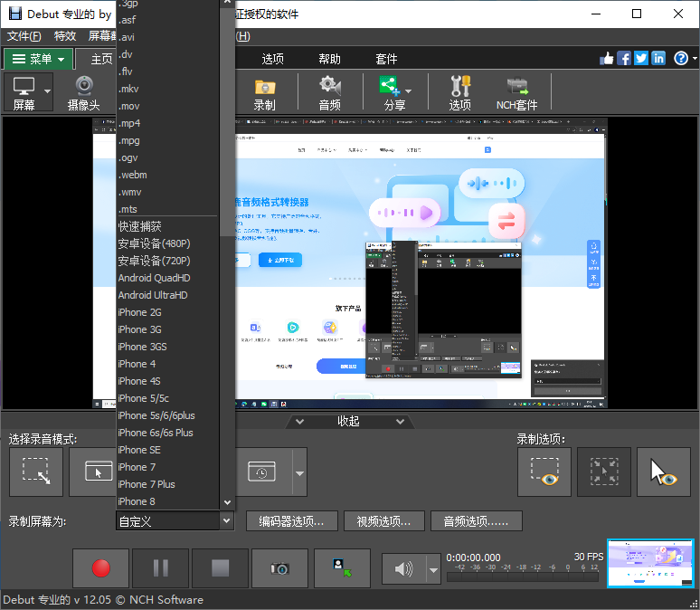Click the format list scroll-down arrow

[x=227, y=502]
